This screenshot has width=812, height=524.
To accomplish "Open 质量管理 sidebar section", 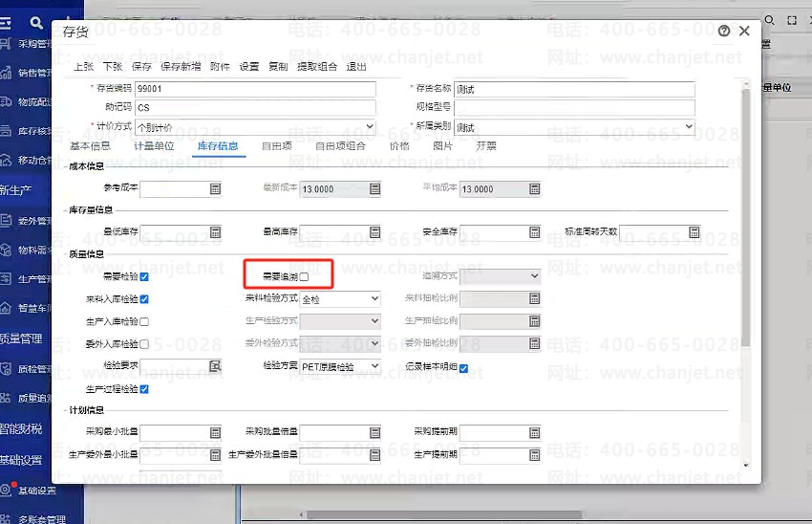I will pos(21,338).
